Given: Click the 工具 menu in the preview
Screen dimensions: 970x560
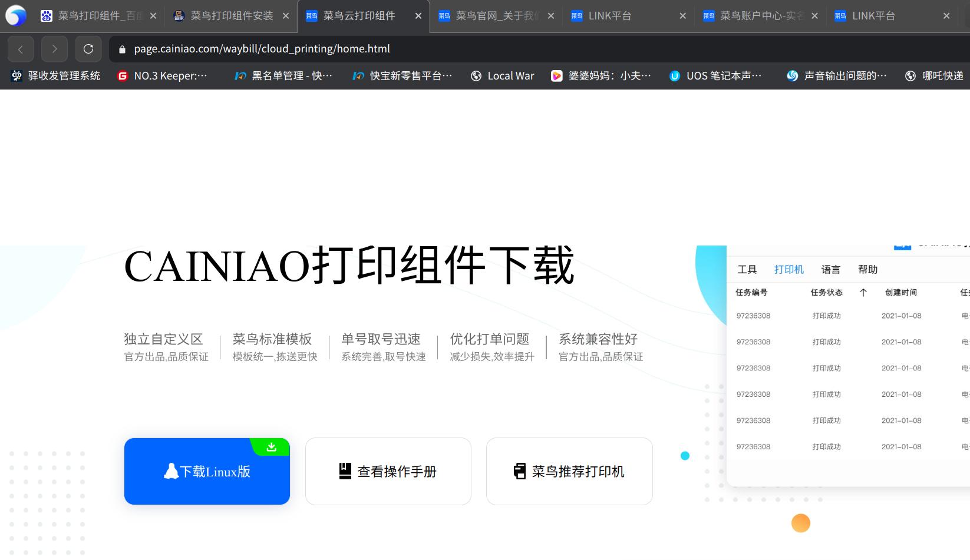Looking at the screenshot, I should point(747,270).
